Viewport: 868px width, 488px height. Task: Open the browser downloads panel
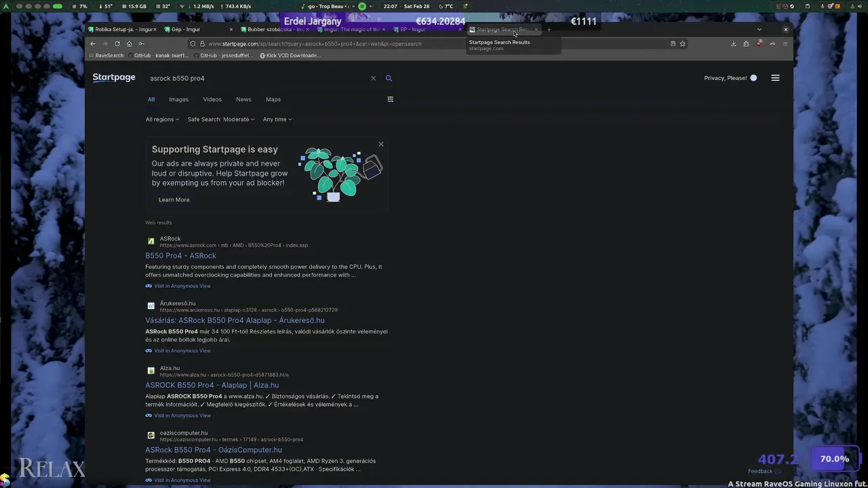[733, 43]
